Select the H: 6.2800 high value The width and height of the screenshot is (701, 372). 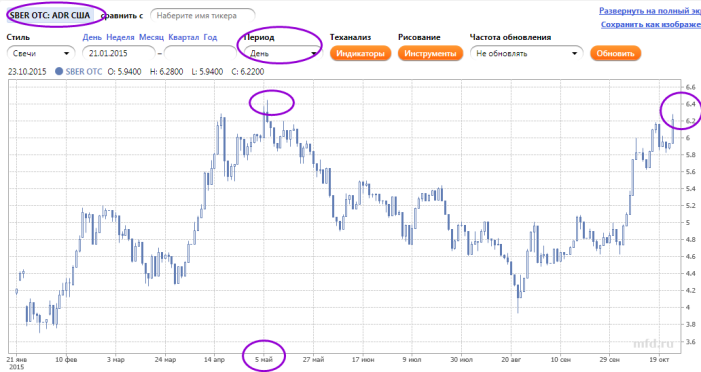click(x=166, y=72)
